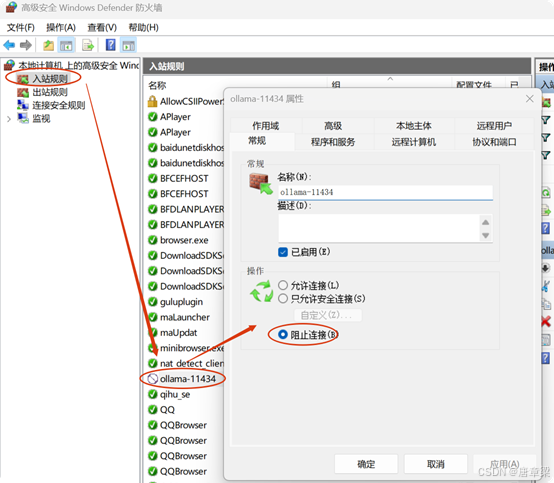The height and width of the screenshot is (483, 554).
Task: Switch to the 程序和服务 tab
Action: tap(333, 142)
